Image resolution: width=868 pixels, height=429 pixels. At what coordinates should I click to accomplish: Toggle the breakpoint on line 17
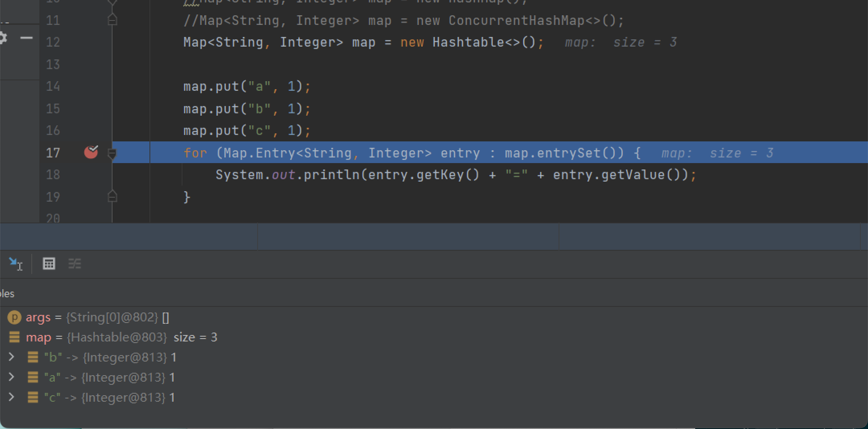(x=91, y=152)
